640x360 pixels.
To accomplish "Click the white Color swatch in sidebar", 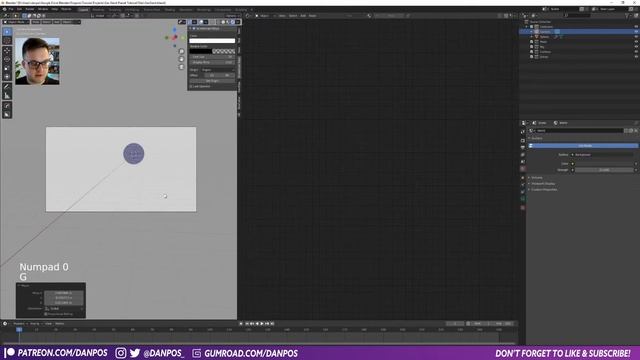I will point(212,41).
